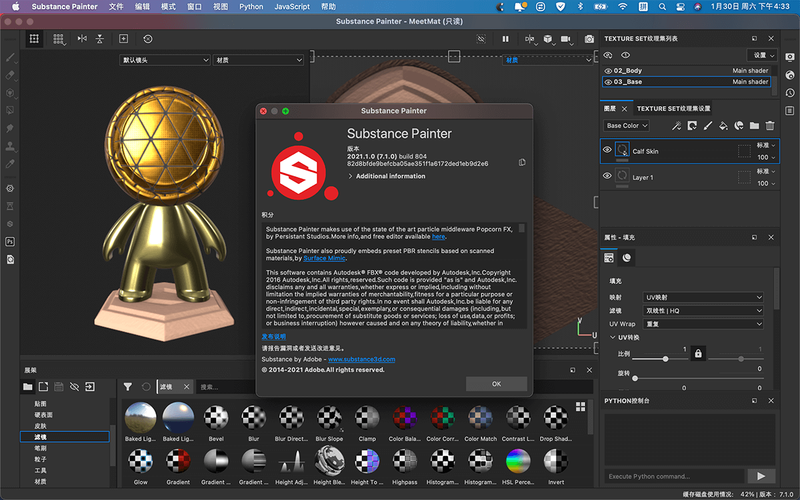Click the 3D cube view mode icon
The image size is (800, 500).
547,39
